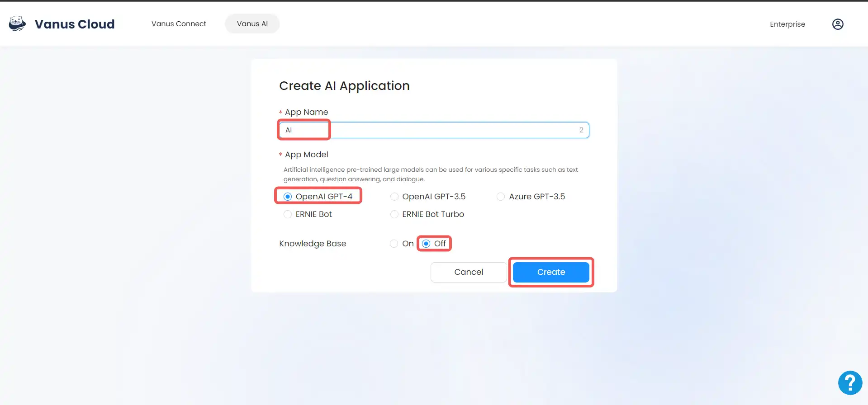This screenshot has width=868, height=405.
Task: Click the Vanus Cloud otter logo icon
Action: 17,24
